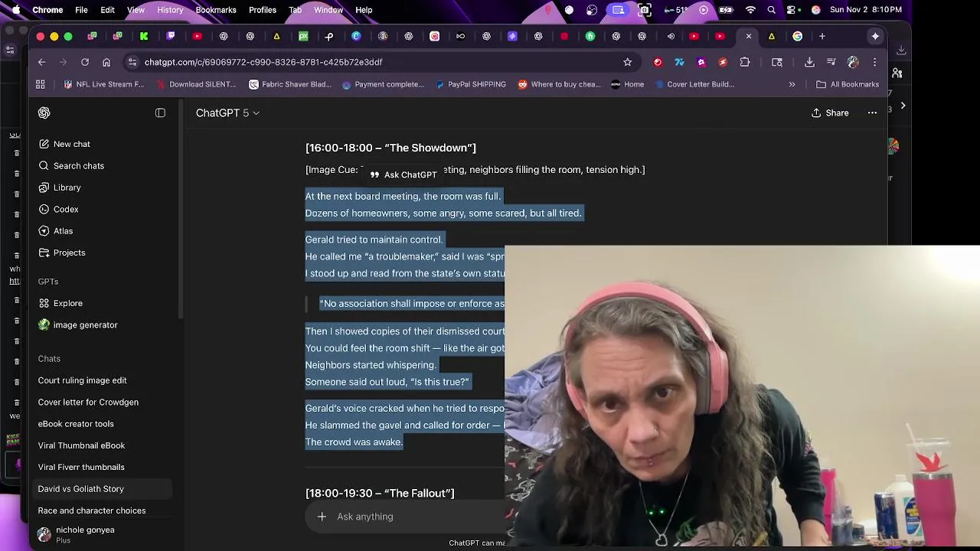This screenshot has height=551, width=980.
Task: Open the image generator GPT
Action: click(85, 324)
